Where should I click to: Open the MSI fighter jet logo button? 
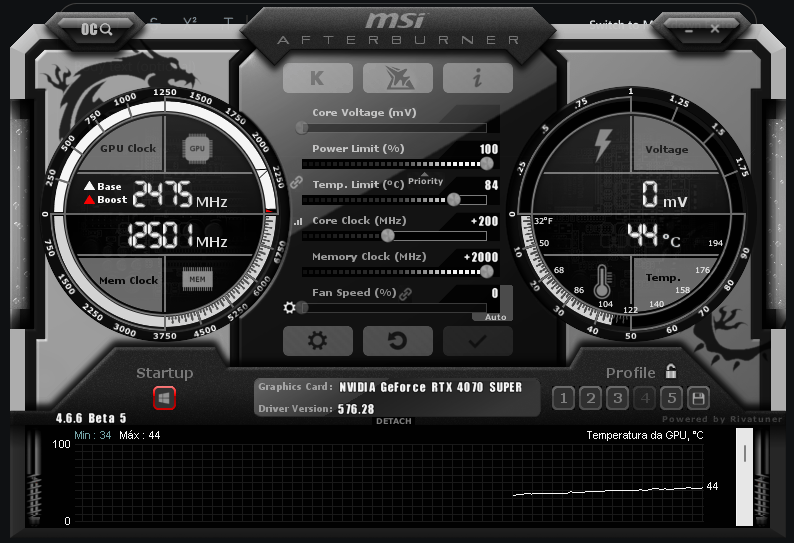point(398,78)
